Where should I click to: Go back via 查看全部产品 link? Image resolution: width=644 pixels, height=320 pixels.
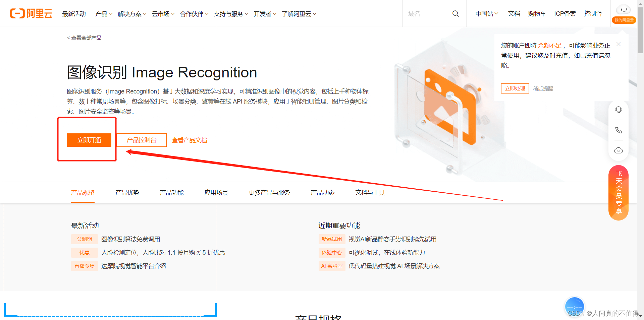tap(84, 38)
